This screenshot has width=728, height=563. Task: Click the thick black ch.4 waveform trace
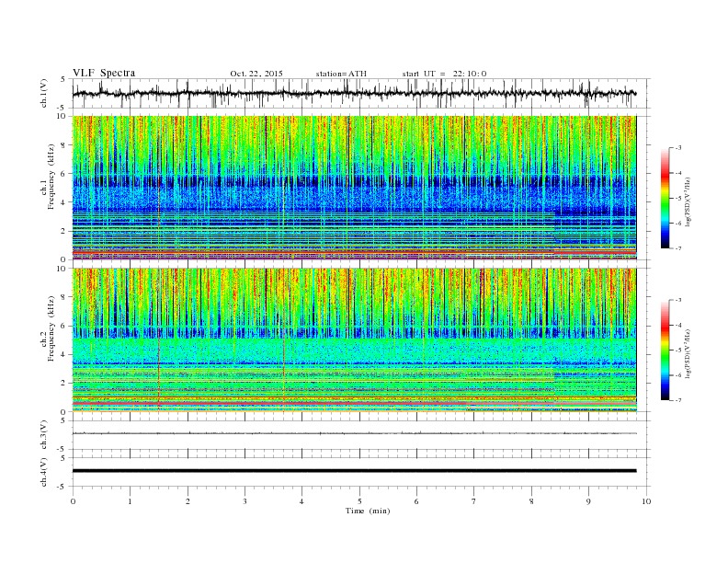(354, 471)
